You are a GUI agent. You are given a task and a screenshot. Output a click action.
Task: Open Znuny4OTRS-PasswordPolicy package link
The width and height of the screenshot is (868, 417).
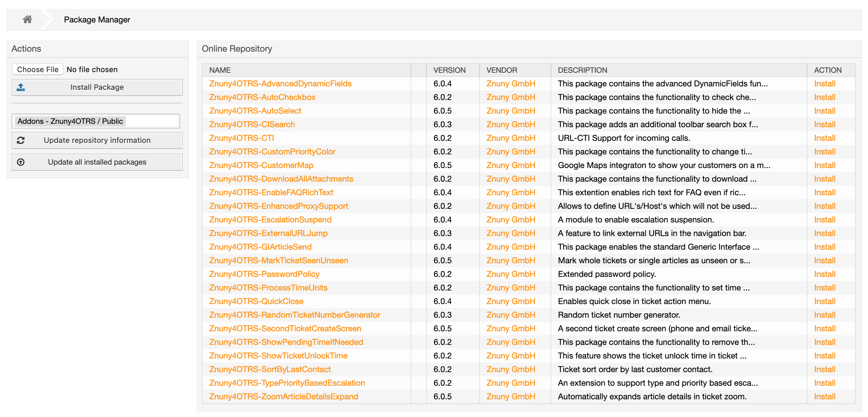point(264,274)
